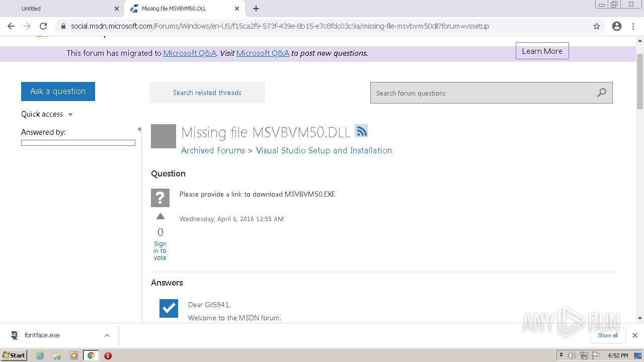Click the red stop-sign taskbar icon
This screenshot has height=362, width=644.
[x=108, y=355]
